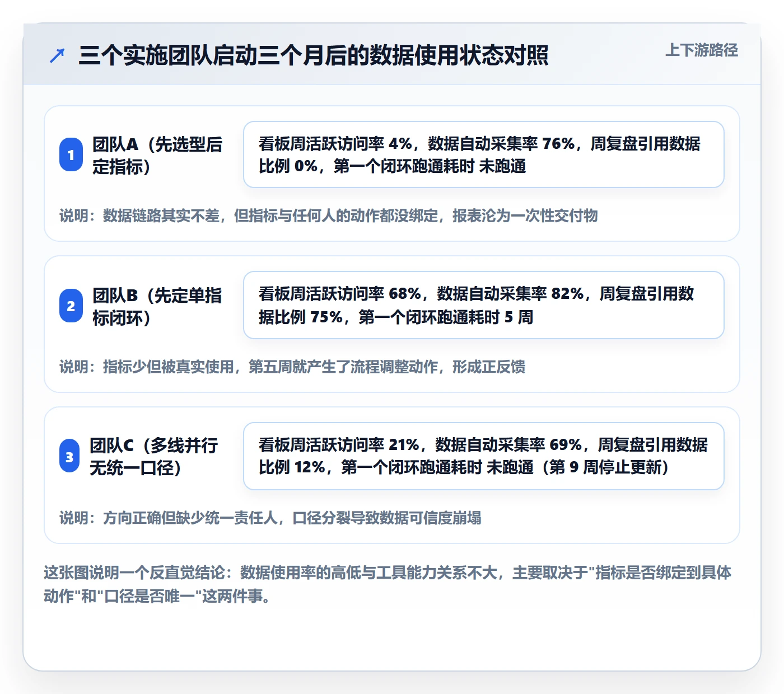
Task: Click the note starting 说明：方向正确但缺少统一责任人
Action: pos(270,518)
